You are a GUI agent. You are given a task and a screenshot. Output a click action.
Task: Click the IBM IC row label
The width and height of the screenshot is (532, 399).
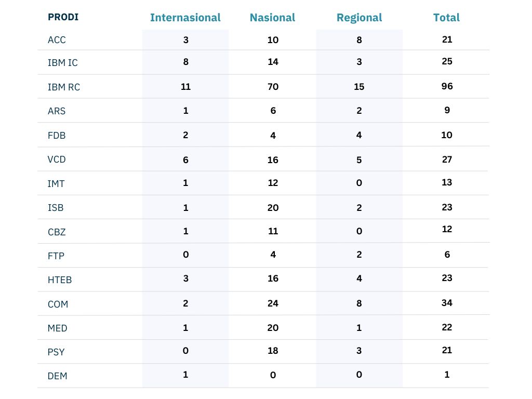[x=62, y=63]
